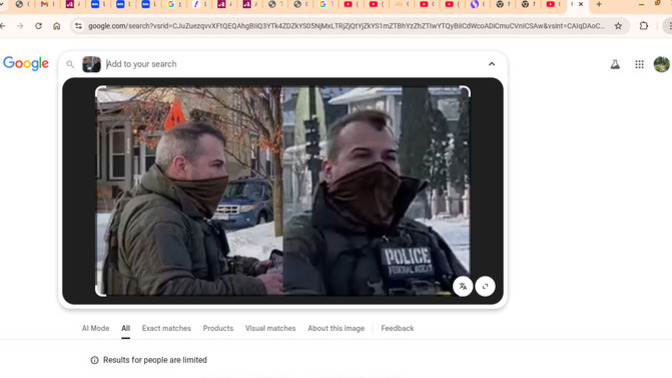Click the Results for people are limited text
The image size is (672, 378).
(155, 360)
